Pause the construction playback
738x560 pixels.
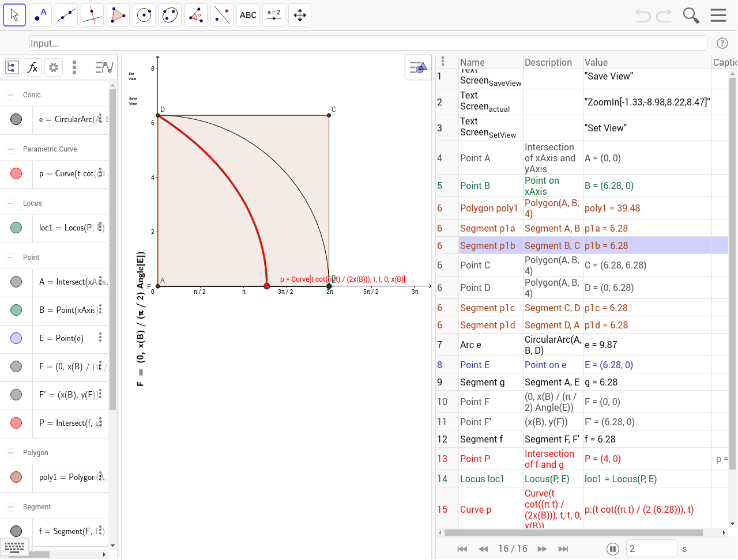click(613, 549)
